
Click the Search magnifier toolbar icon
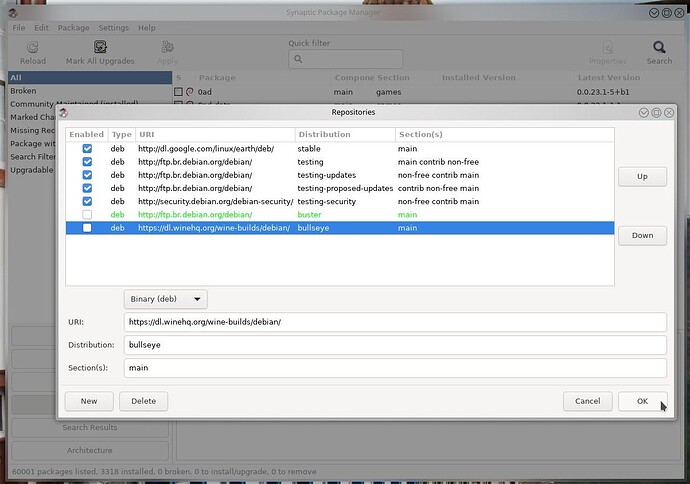click(x=659, y=47)
